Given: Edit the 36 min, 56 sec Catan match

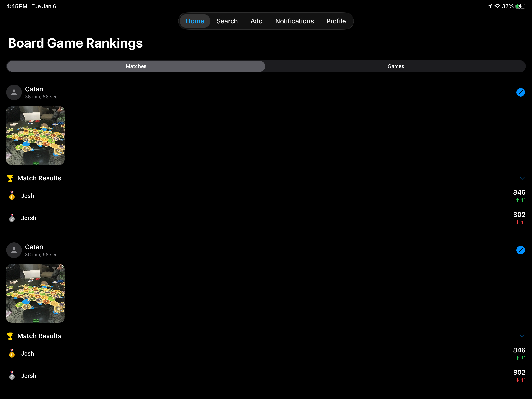Looking at the screenshot, I should 521,92.
